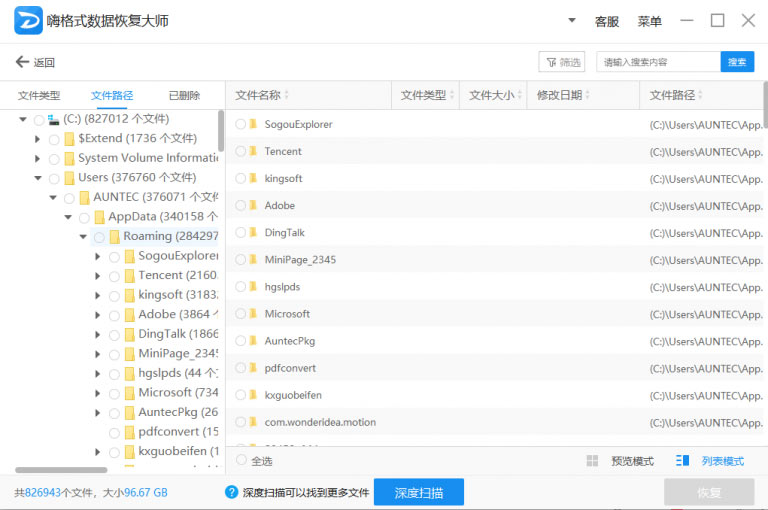Open the title bar dropdown triangle menu
Viewport: 768px width, 510px height.
tap(572, 20)
